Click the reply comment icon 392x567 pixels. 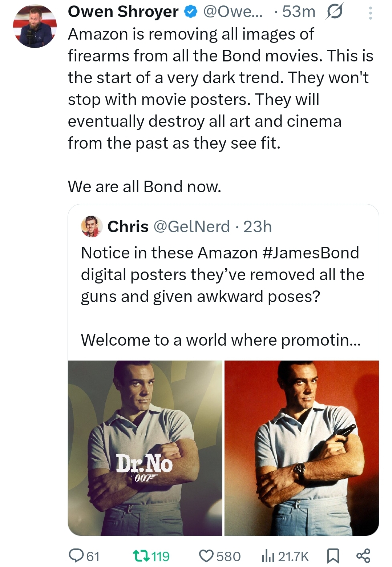coord(76,556)
